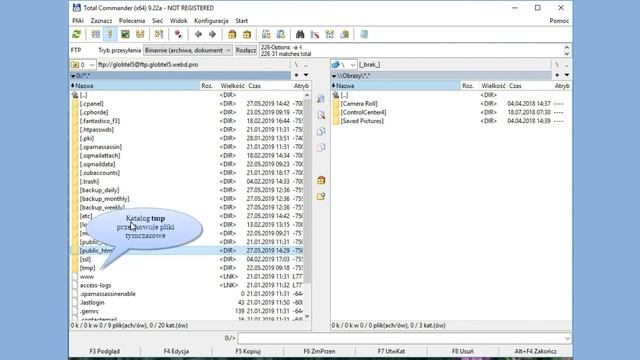The height and width of the screenshot is (360, 640).
Task: Open left panel directory history arrow
Action: point(306,75)
